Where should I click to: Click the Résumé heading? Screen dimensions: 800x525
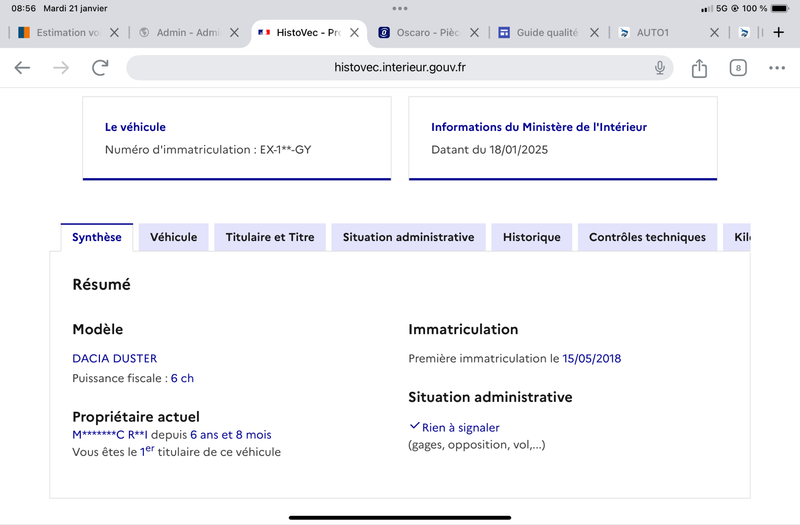[x=102, y=284]
